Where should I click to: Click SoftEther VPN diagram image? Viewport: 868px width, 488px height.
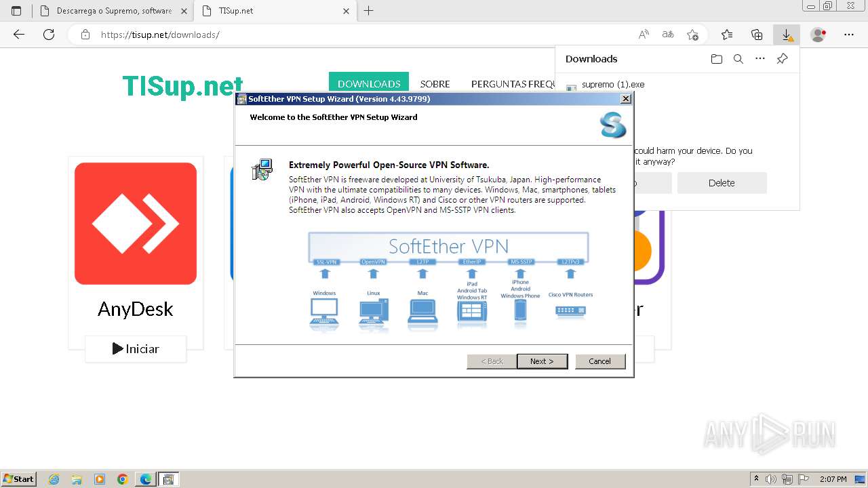pos(448,281)
